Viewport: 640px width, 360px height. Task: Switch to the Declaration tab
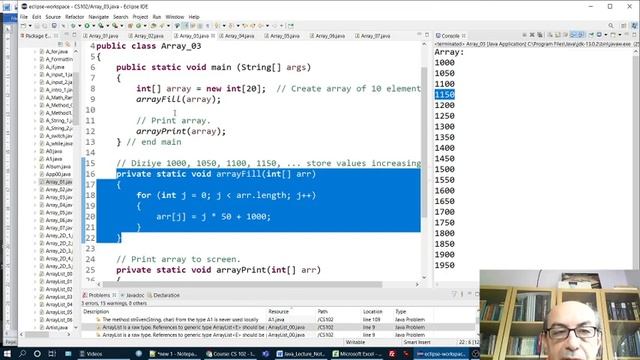[164, 295]
